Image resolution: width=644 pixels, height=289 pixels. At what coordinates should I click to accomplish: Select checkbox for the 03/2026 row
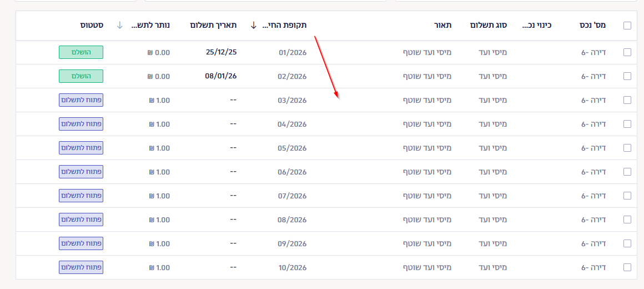[627, 100]
